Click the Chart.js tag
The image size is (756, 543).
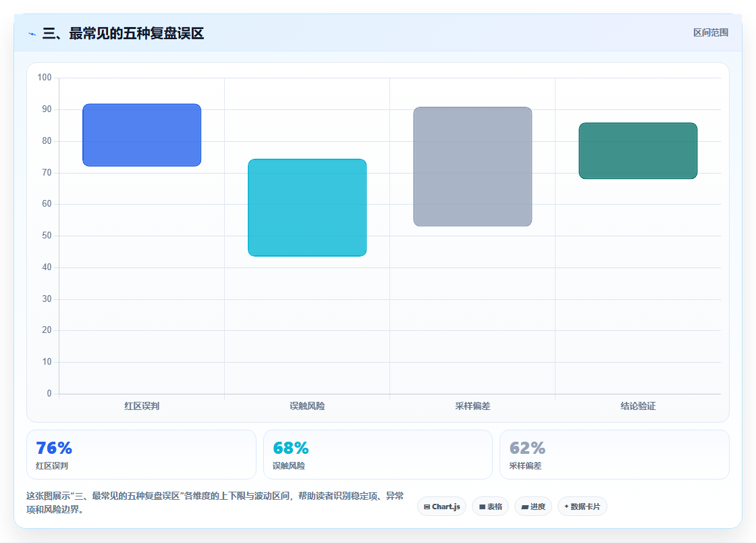[x=441, y=507]
